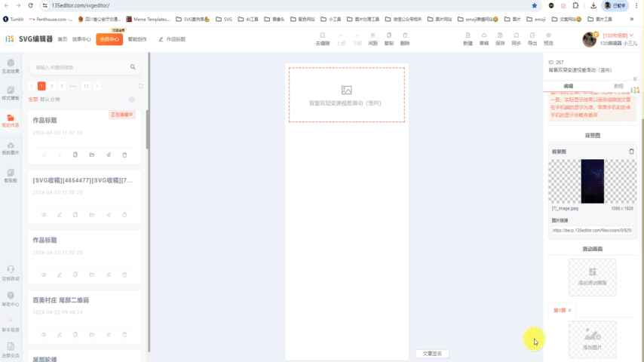Open 定制咨询 headset icon
This screenshot has width=644, height=362.
pyautogui.click(x=11, y=273)
